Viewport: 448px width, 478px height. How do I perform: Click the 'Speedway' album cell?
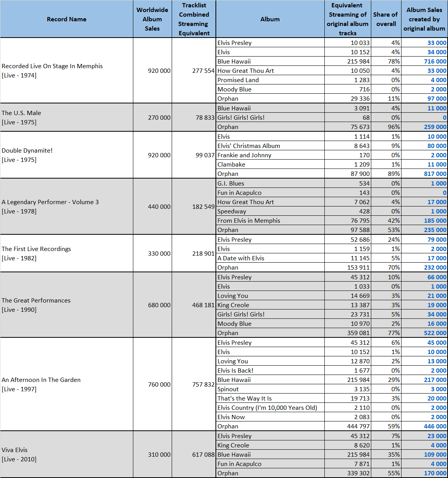[x=270, y=211]
